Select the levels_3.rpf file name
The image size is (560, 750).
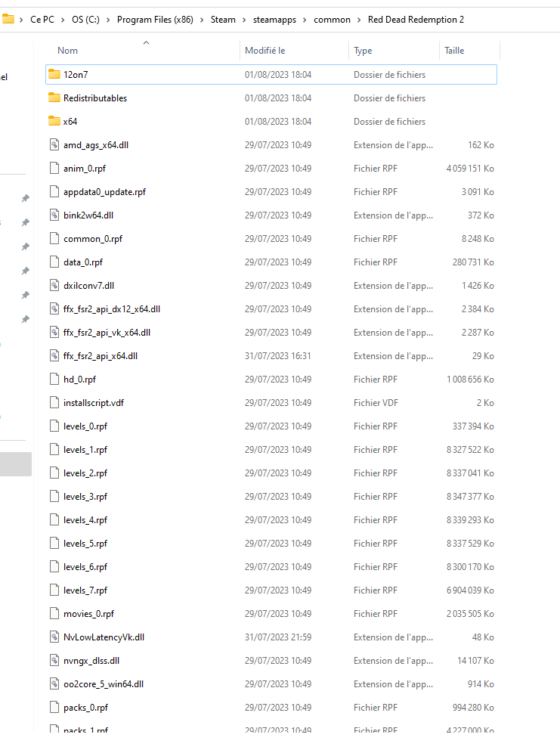[x=85, y=497]
